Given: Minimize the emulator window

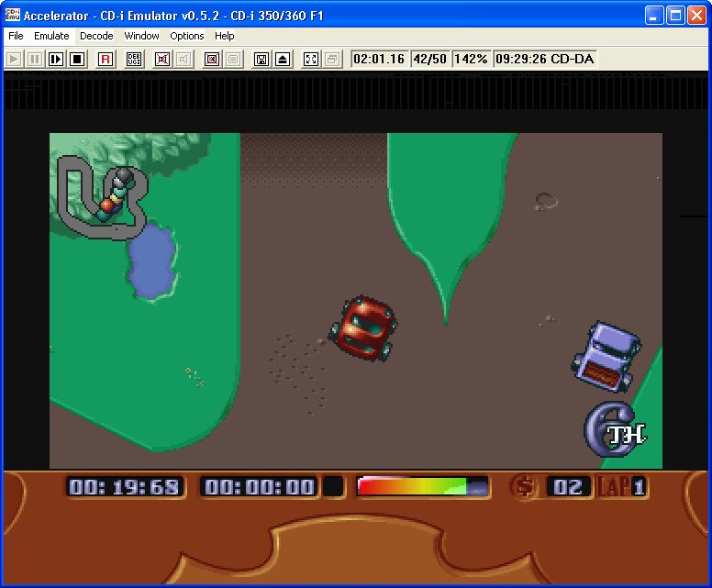Looking at the screenshot, I should click(x=654, y=16).
